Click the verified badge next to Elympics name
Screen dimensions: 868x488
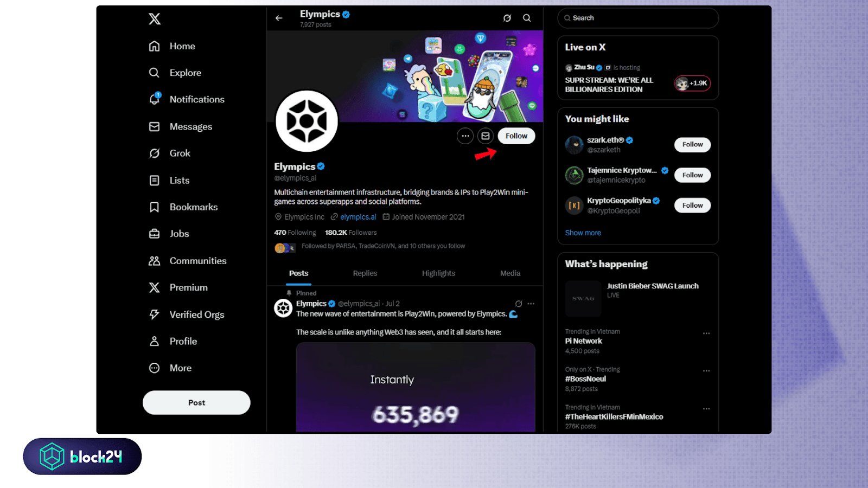321,166
